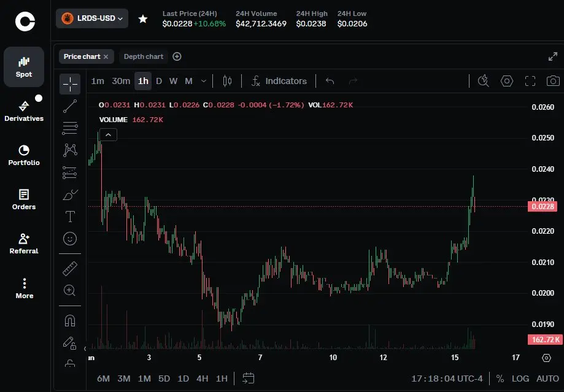564x392 pixels.
Task: Toggle the favorite star for LRDS-USD
Action: 143,18
